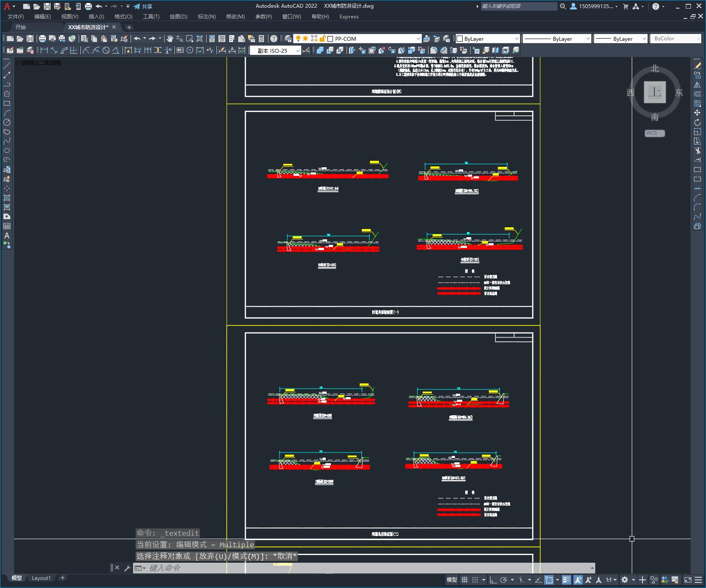Select the multiline Text A tool

click(x=7, y=235)
